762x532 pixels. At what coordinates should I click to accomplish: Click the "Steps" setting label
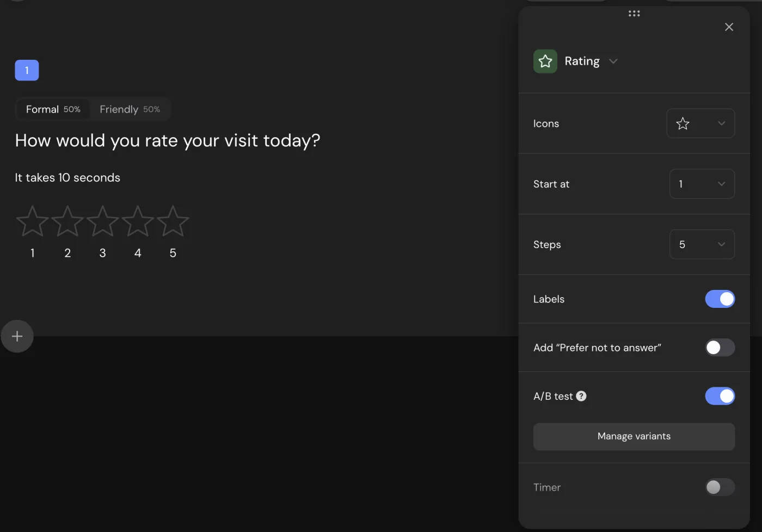pyautogui.click(x=547, y=245)
